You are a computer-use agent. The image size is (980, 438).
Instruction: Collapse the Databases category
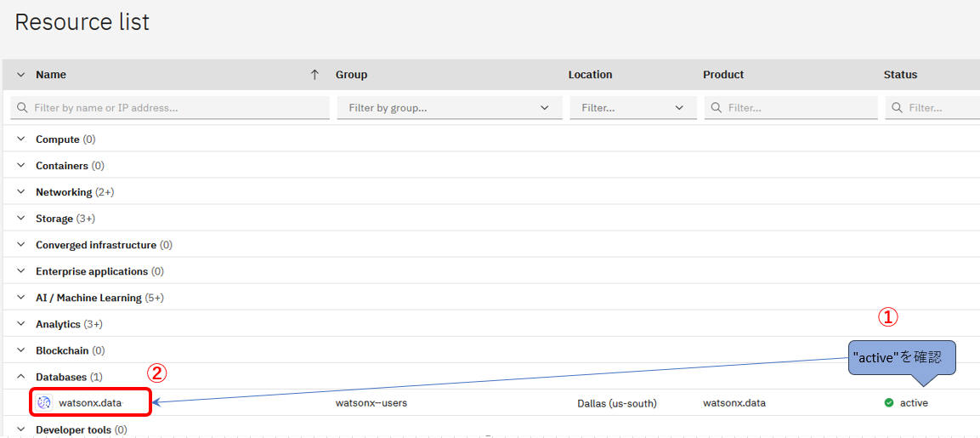pyautogui.click(x=21, y=377)
